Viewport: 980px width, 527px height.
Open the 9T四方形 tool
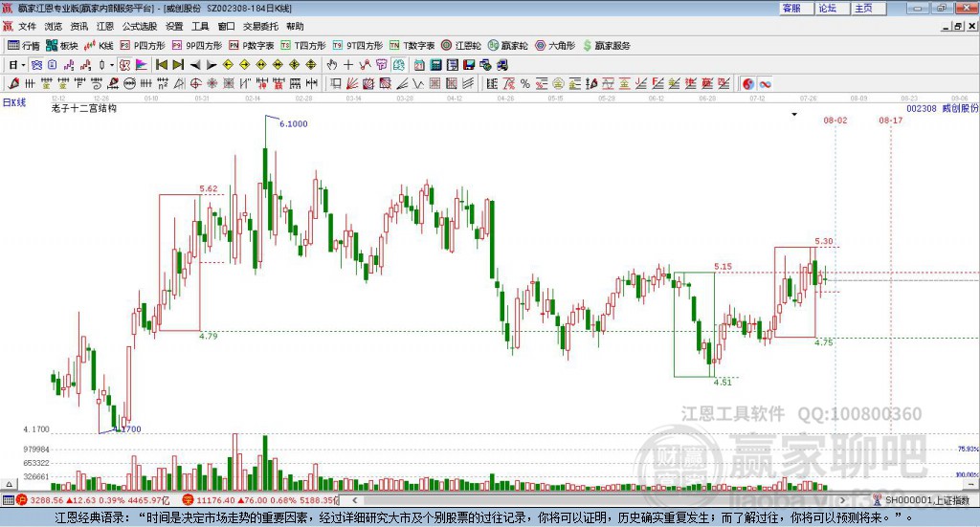(358, 46)
